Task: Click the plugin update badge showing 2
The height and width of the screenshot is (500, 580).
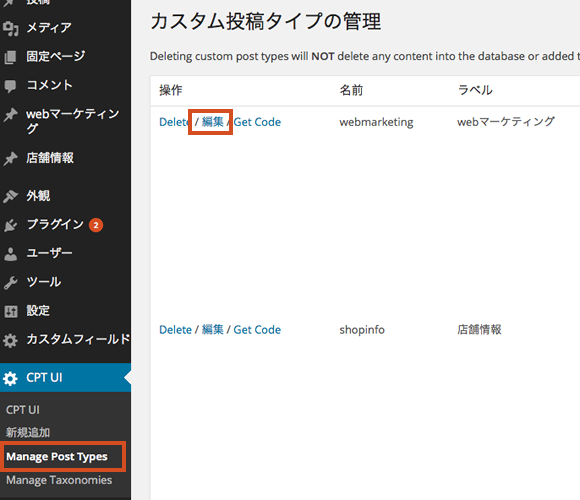Action: 96,225
